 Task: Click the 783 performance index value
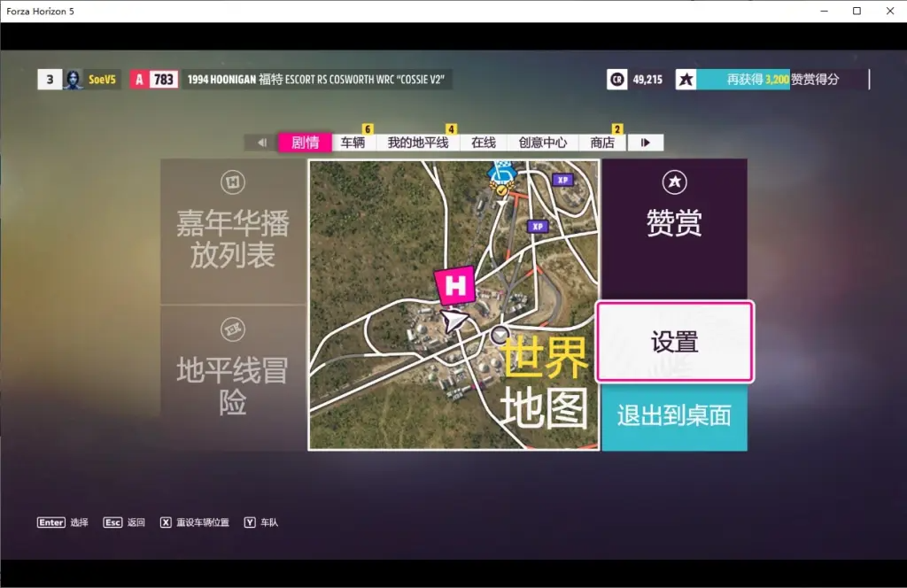click(164, 79)
